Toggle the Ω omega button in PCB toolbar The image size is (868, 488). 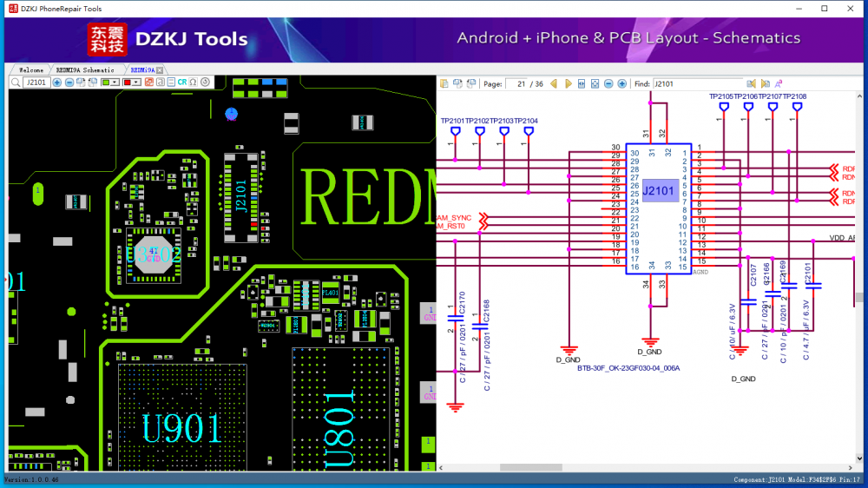193,82
